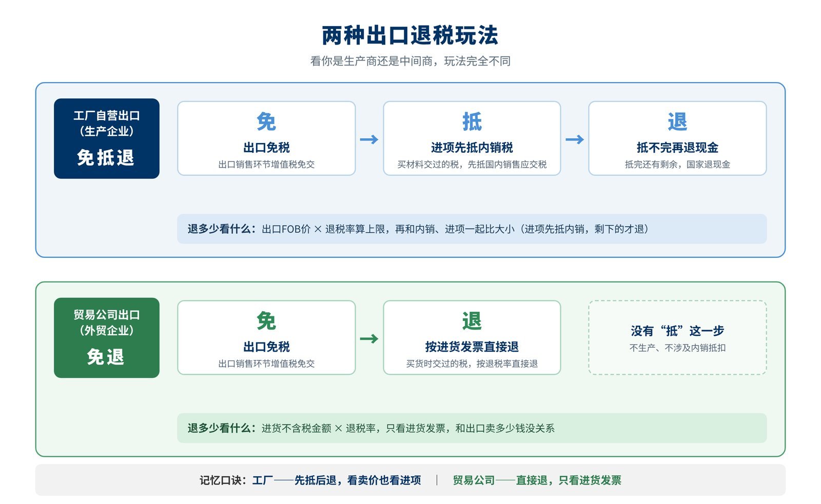
Task: Click the description "买货时交过的税，按退税率直接退"
Action: (x=472, y=364)
